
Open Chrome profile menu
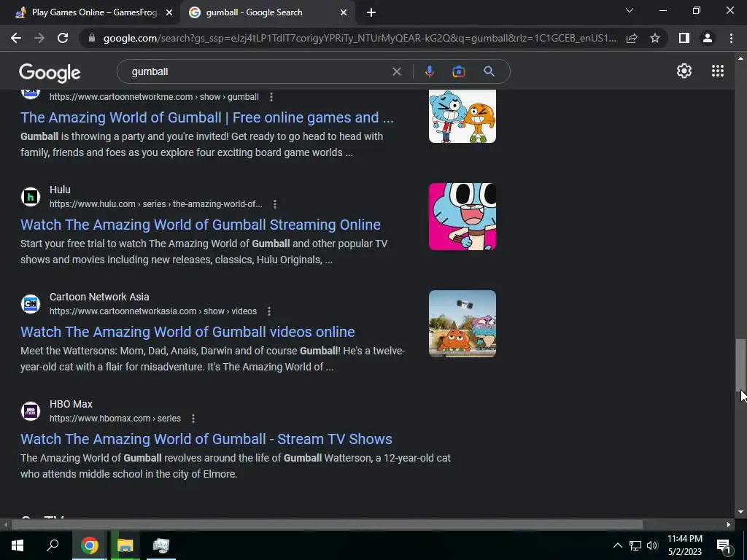click(708, 38)
